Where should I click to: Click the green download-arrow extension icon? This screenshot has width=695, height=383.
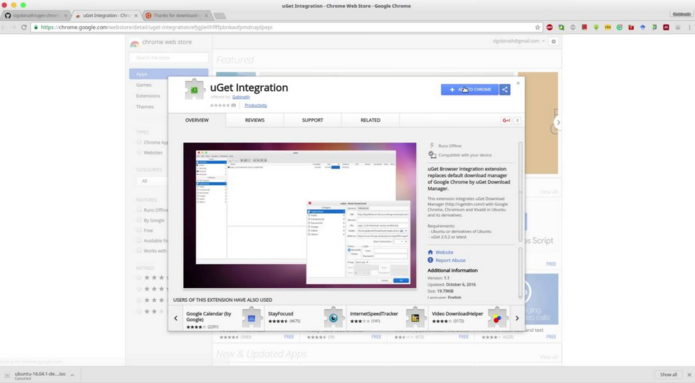click(596, 27)
